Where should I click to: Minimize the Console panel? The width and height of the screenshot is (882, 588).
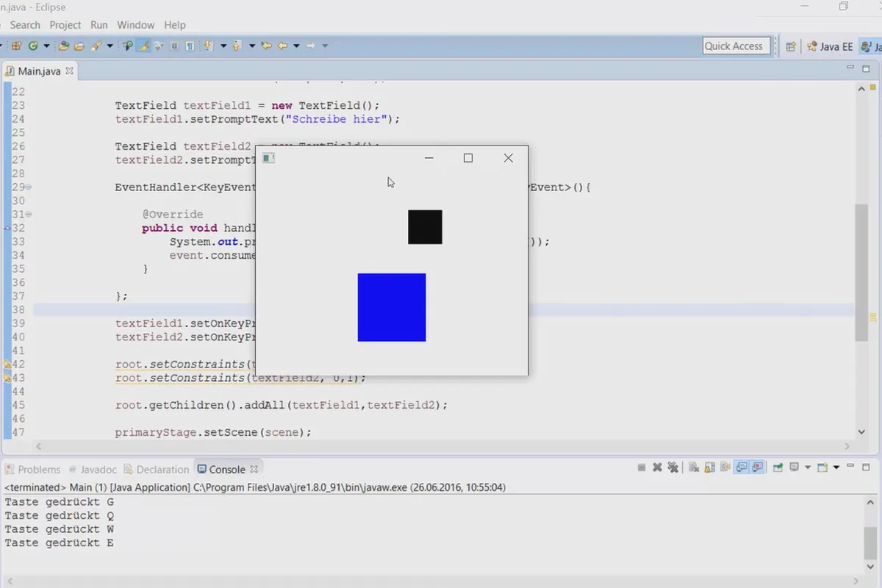coord(850,466)
